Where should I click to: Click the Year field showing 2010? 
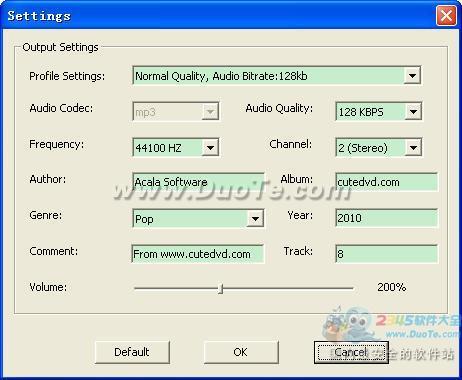(386, 218)
